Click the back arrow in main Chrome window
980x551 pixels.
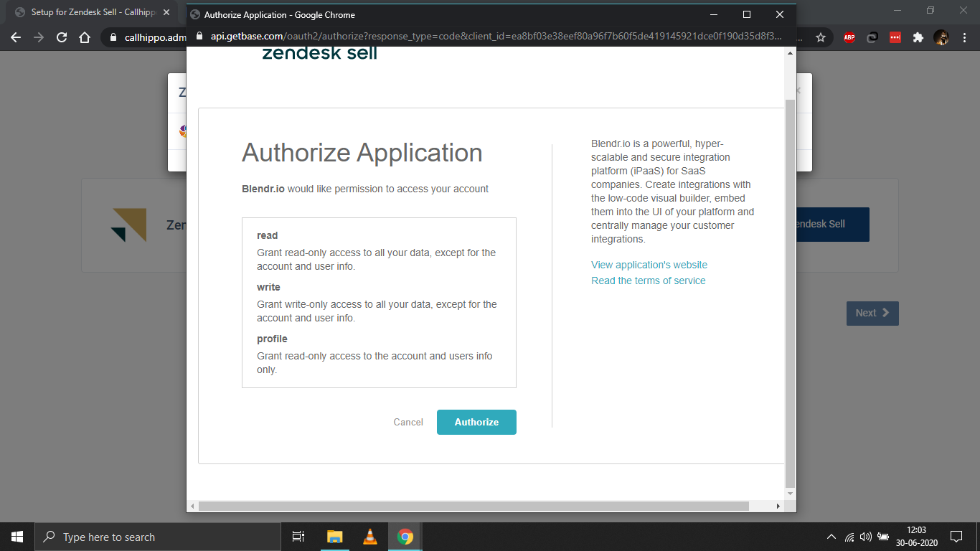[16, 37]
